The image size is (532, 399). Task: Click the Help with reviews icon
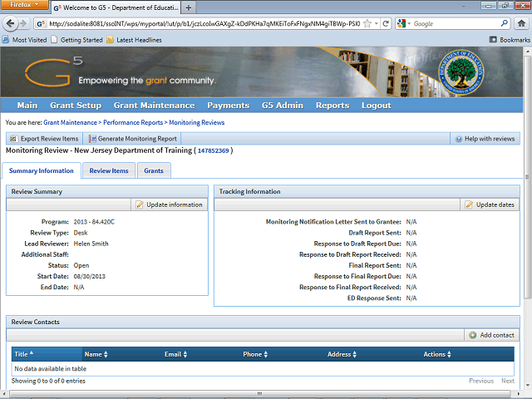coord(458,139)
